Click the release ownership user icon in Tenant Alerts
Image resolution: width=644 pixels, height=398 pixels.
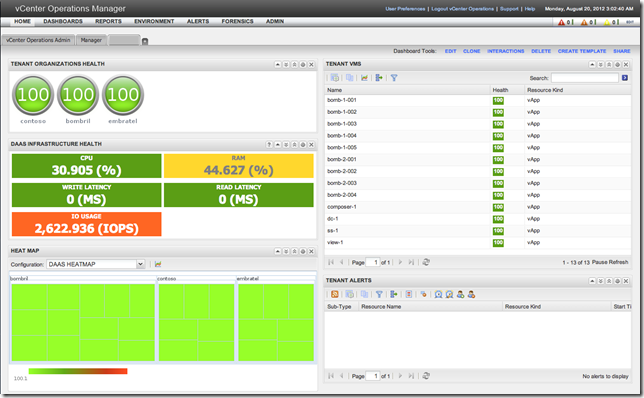[x=472, y=294]
